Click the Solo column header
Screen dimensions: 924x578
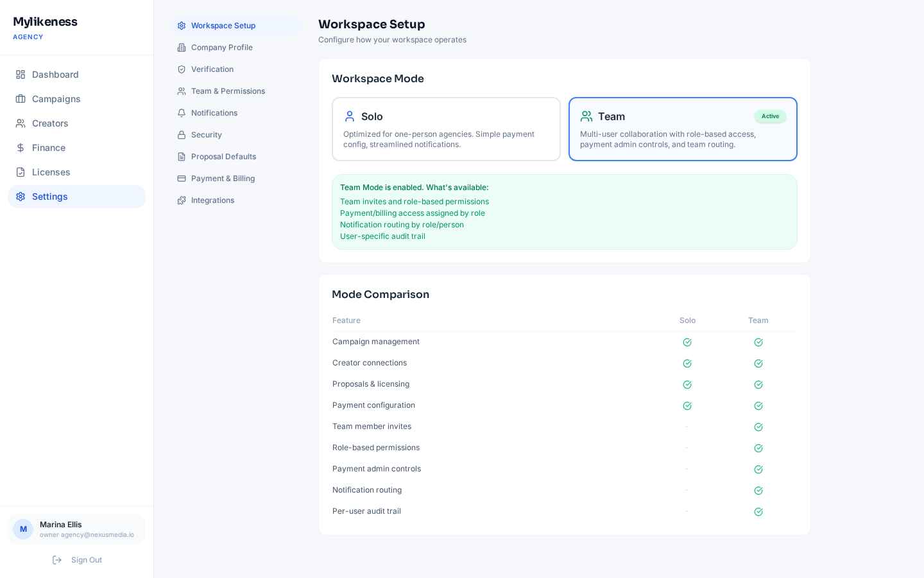click(x=687, y=320)
